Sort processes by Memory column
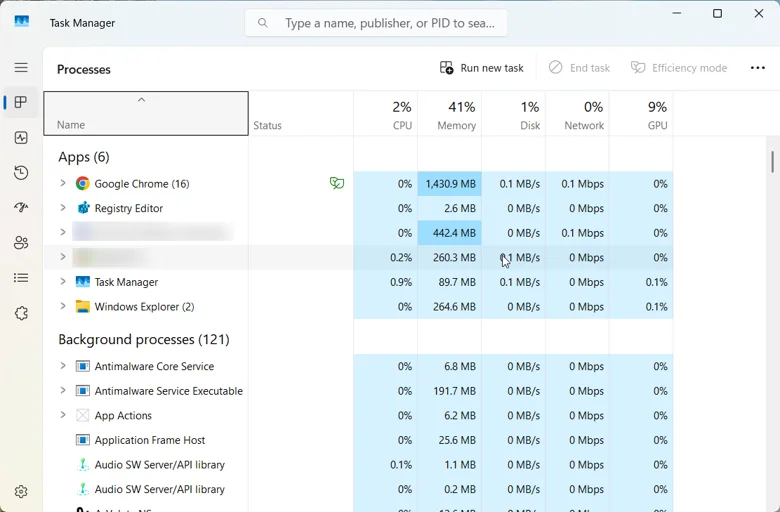This screenshot has height=512, width=780. (x=450, y=113)
